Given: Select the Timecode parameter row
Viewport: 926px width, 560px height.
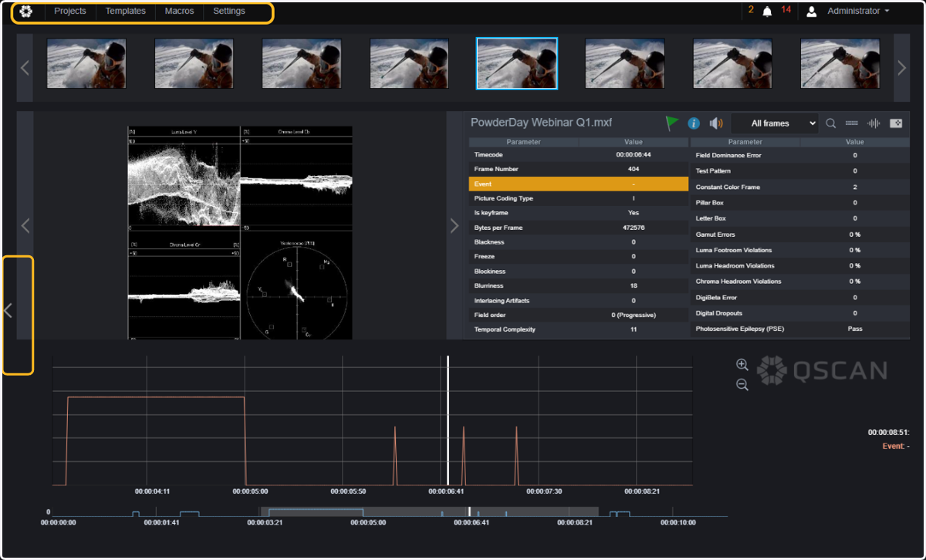Looking at the screenshot, I should click(579, 155).
